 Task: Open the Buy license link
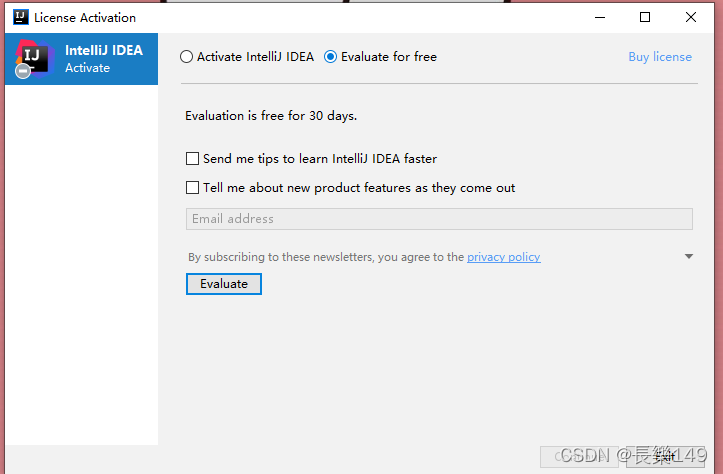tap(660, 57)
